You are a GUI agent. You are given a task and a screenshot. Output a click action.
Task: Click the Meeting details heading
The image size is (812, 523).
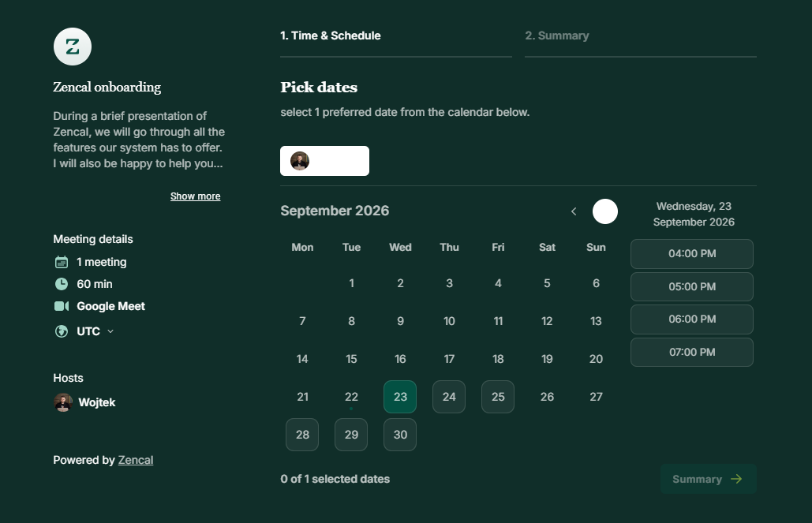[92, 239]
